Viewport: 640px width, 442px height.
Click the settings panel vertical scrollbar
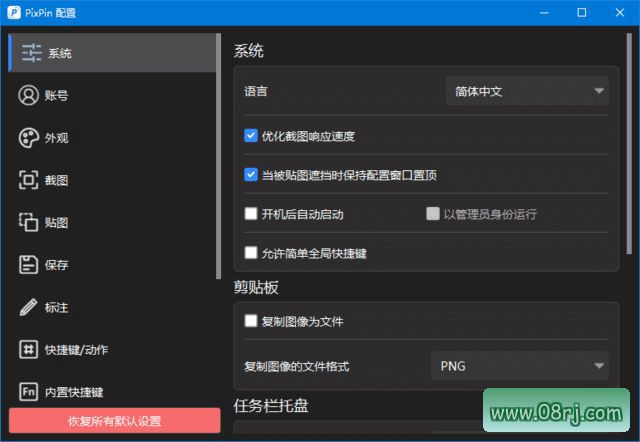(x=629, y=144)
